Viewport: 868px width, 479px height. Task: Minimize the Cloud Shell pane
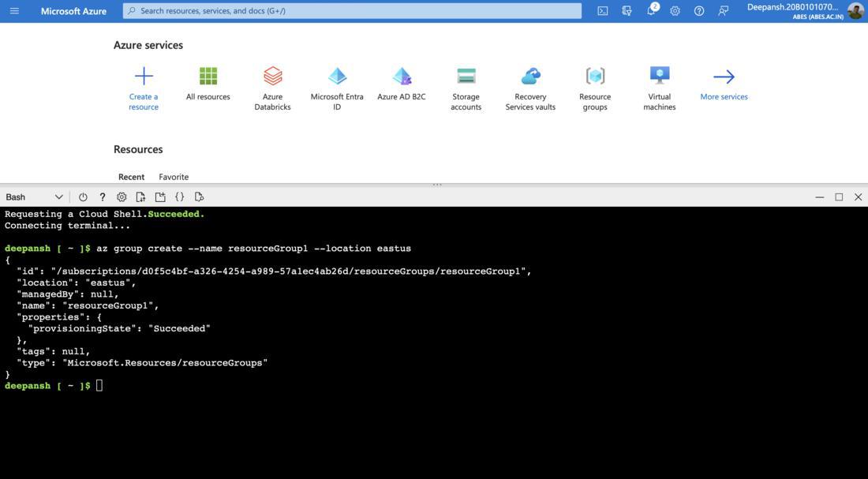pos(820,197)
